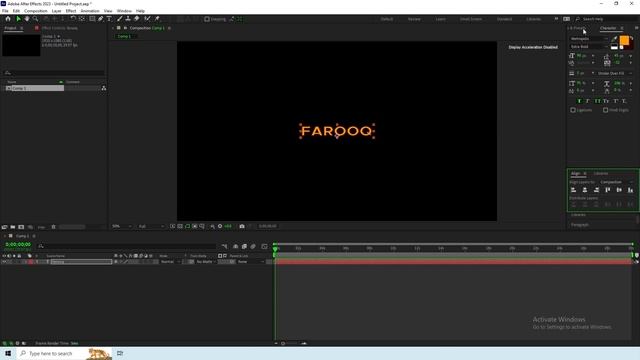Open the Window menu
The width and height of the screenshot is (640, 360).
pyautogui.click(x=124, y=11)
